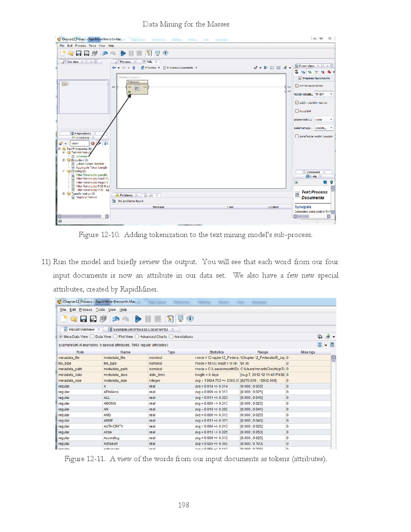Click the Save icon in the upper window toolbar
411x532 pixels.
coord(79,53)
